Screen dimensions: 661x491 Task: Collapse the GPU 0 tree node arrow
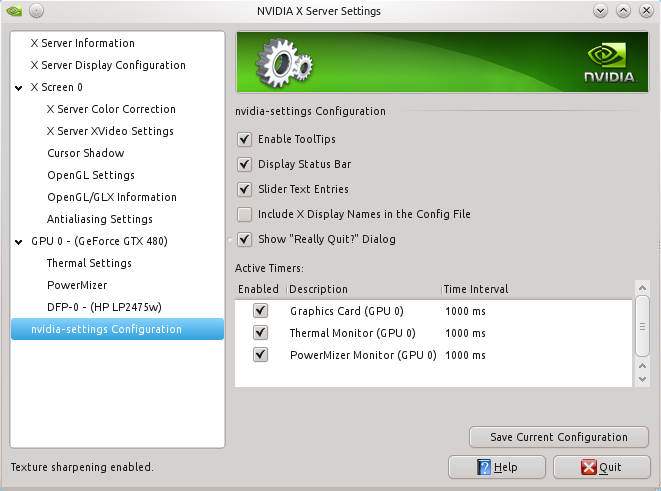click(19, 241)
